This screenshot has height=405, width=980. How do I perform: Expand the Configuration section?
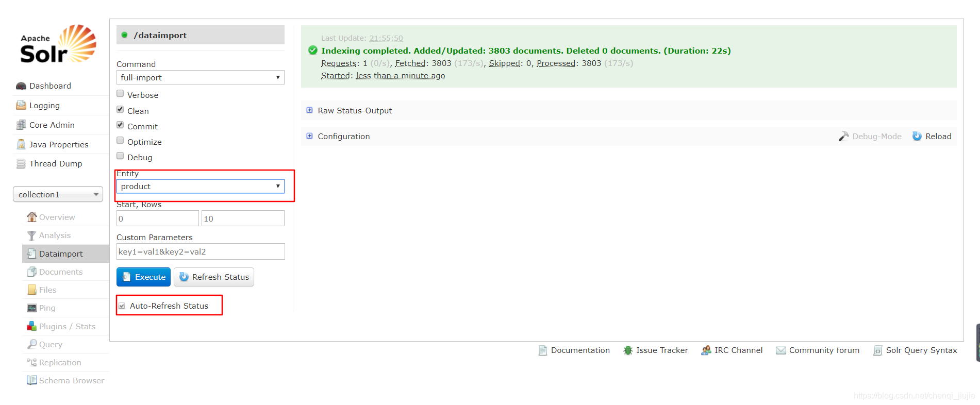[338, 137]
